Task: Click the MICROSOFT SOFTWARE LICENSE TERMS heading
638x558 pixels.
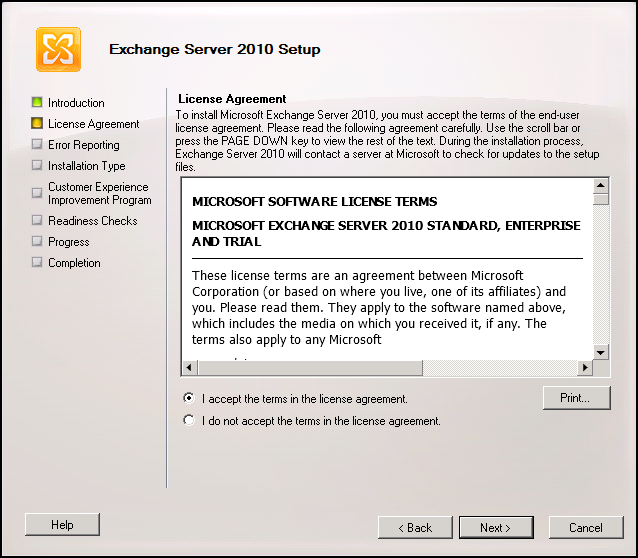Action: coord(315,201)
